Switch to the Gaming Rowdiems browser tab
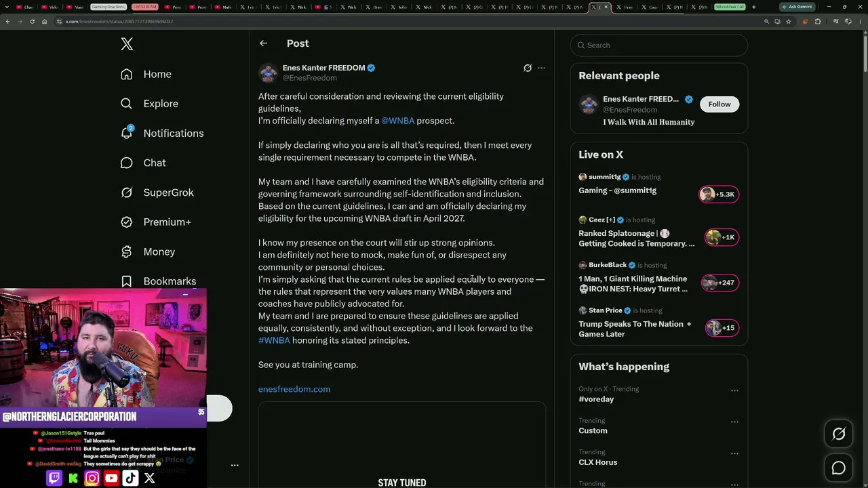The height and width of the screenshot is (488, 868). [108, 7]
